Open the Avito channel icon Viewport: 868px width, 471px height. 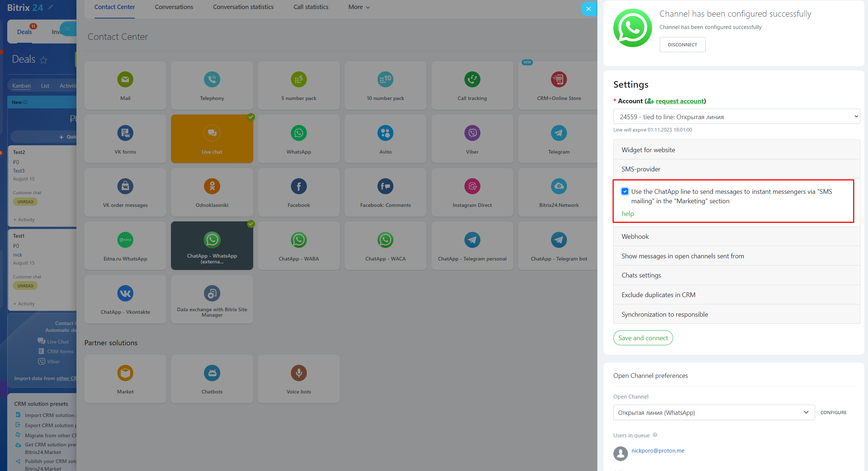[385, 133]
